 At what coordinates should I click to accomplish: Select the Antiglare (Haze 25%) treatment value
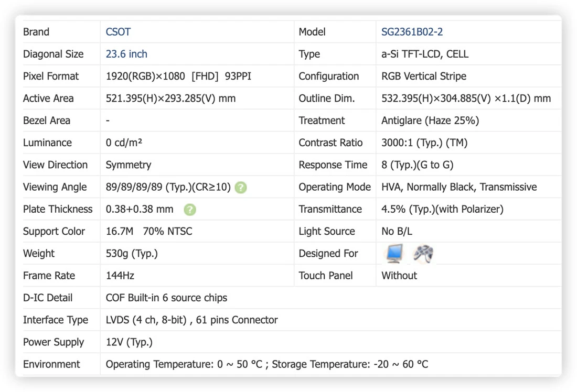[x=430, y=121]
